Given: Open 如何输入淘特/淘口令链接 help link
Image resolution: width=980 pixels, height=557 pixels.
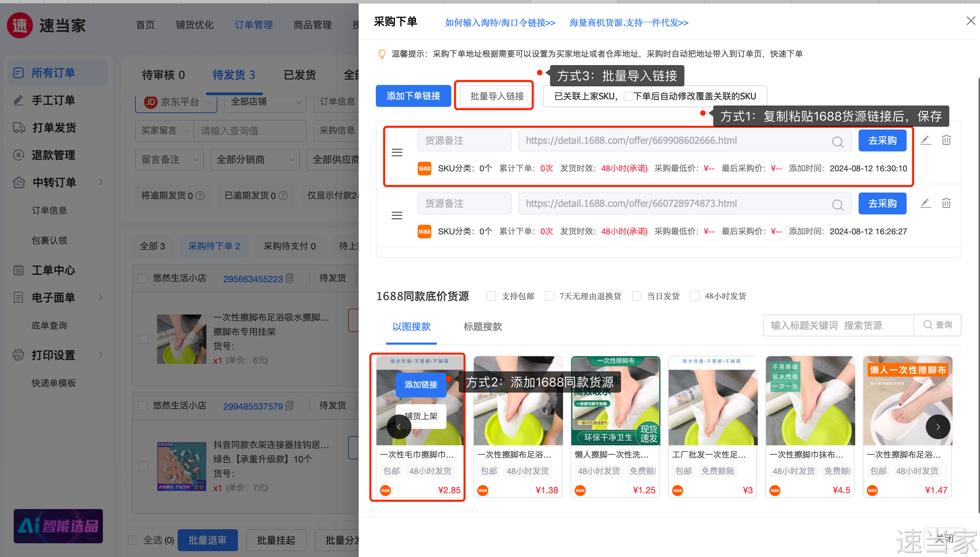Looking at the screenshot, I should pyautogui.click(x=500, y=23).
